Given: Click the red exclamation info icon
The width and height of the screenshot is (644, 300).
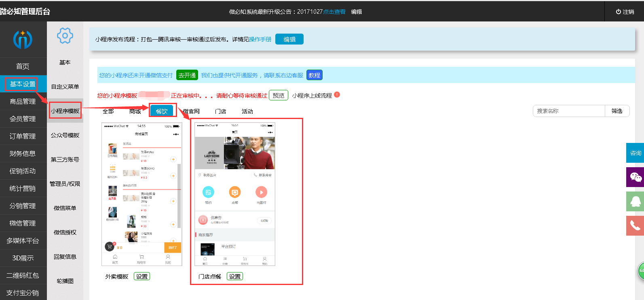Looking at the screenshot, I should pyautogui.click(x=337, y=95).
